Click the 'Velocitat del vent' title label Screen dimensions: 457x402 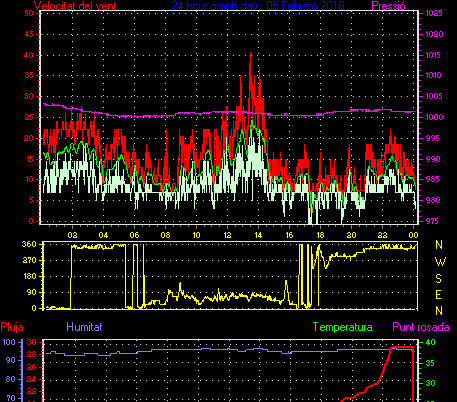(75, 6)
